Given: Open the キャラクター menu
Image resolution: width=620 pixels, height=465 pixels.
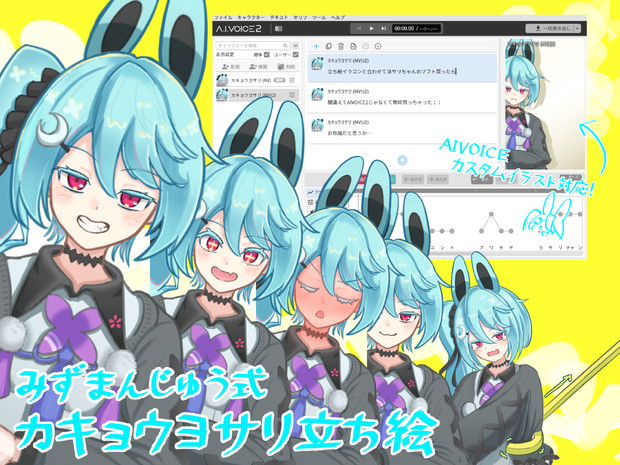Looking at the screenshot, I should (x=251, y=18).
